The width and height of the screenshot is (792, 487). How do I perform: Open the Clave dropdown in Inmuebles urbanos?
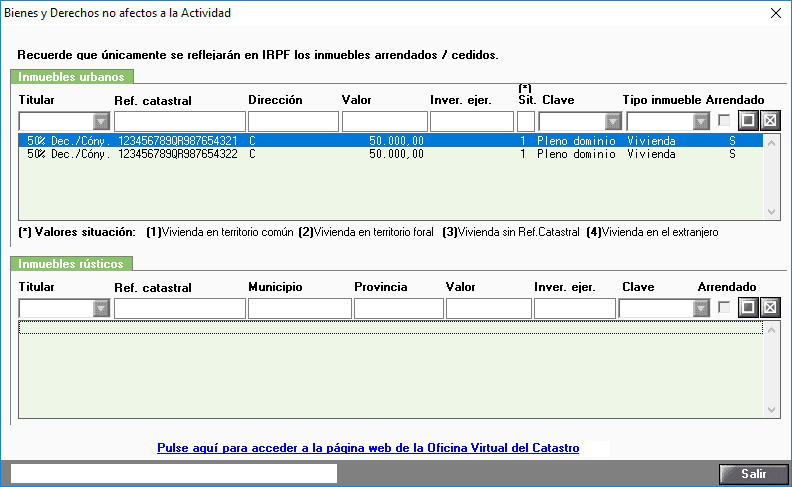tap(612, 121)
